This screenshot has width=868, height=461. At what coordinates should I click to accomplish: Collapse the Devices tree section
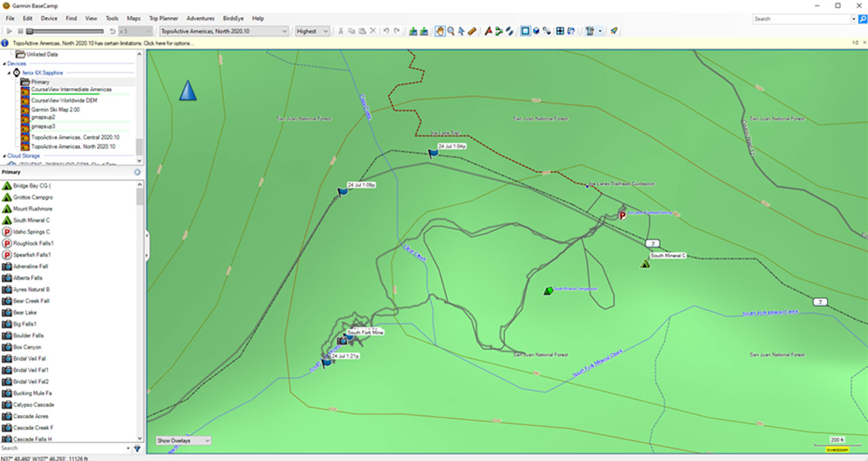click(x=3, y=64)
